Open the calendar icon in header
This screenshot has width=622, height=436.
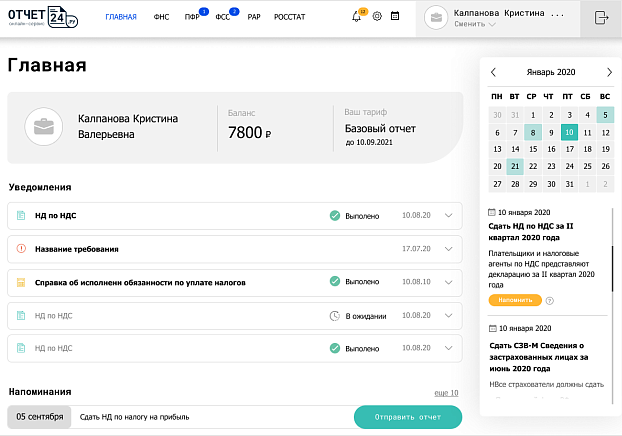tap(395, 16)
